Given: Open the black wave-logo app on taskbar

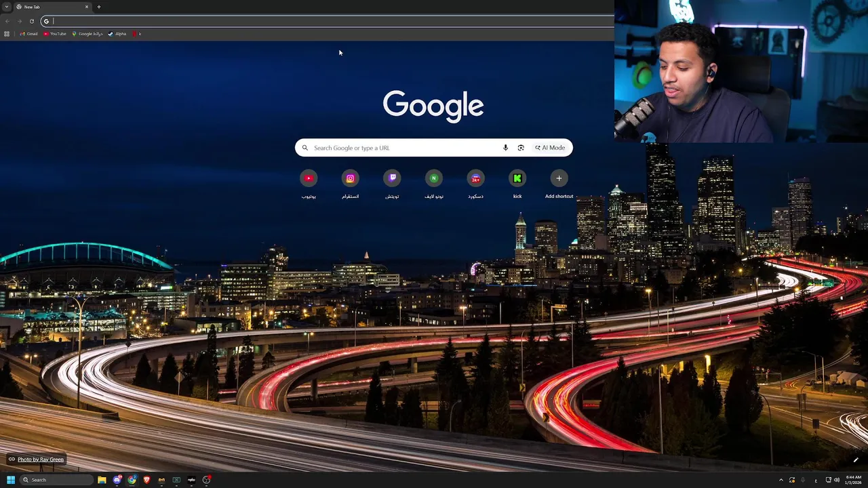Looking at the screenshot, I should tap(191, 480).
